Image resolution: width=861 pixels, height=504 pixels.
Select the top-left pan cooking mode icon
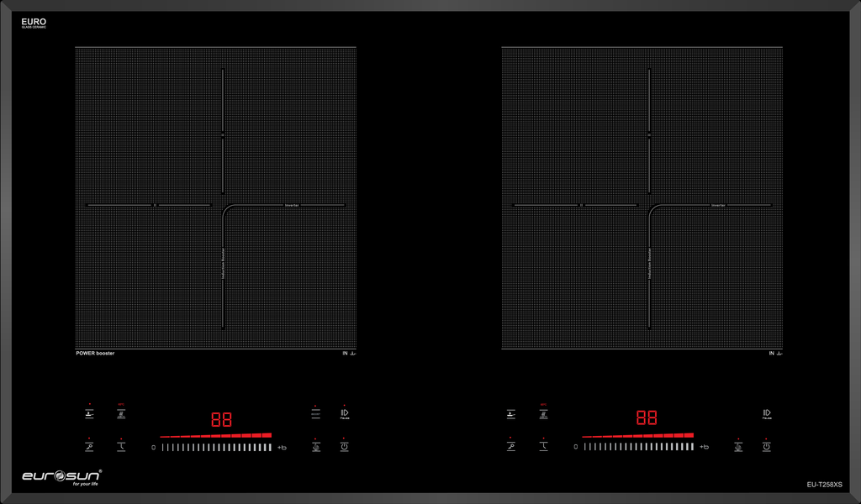point(89,413)
